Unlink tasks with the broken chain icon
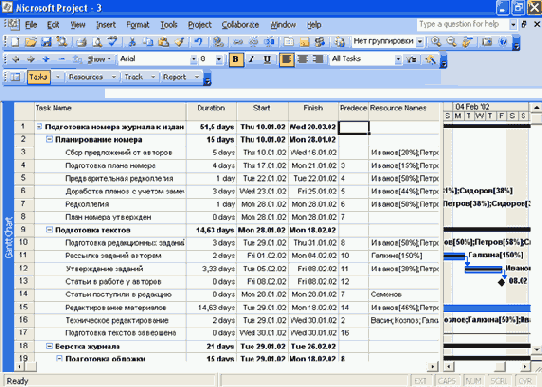 coord(253,42)
